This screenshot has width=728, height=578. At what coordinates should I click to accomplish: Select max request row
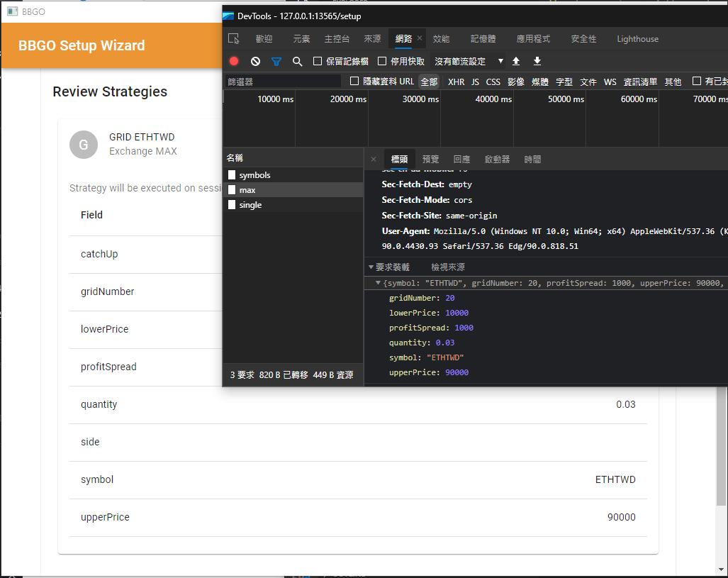(x=293, y=190)
